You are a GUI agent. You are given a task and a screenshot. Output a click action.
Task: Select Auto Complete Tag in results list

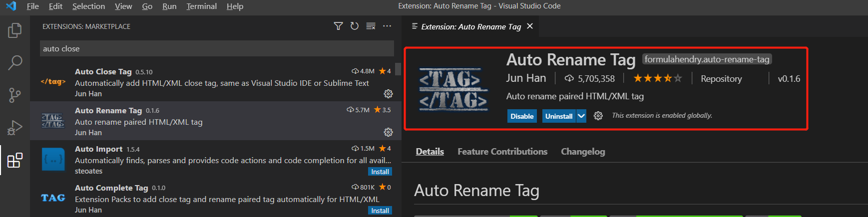216,198
